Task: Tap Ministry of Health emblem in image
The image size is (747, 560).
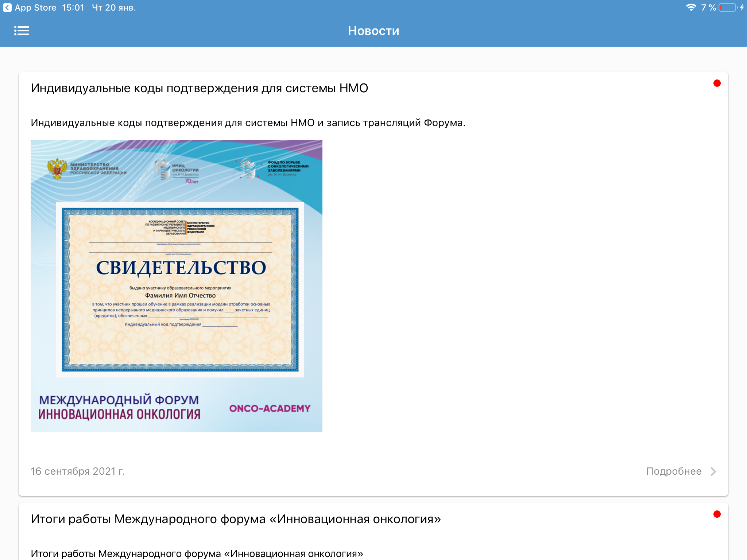Action: pyautogui.click(x=57, y=168)
